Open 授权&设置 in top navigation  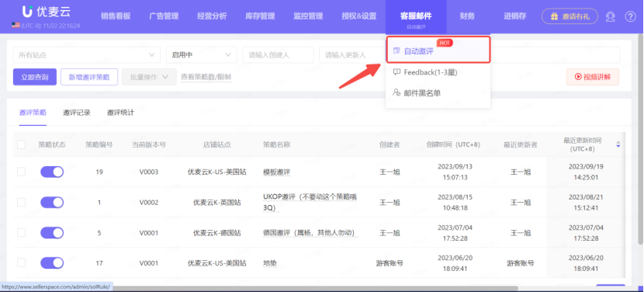coord(359,16)
